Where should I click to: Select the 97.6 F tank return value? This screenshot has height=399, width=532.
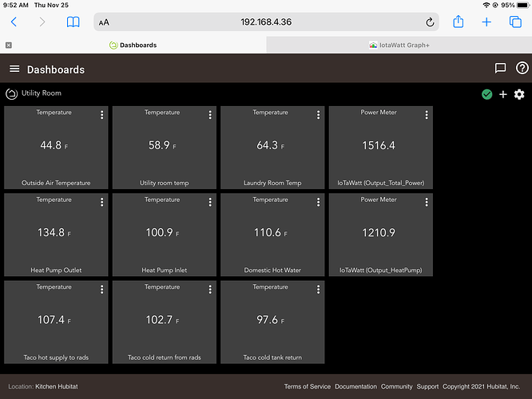(271, 320)
